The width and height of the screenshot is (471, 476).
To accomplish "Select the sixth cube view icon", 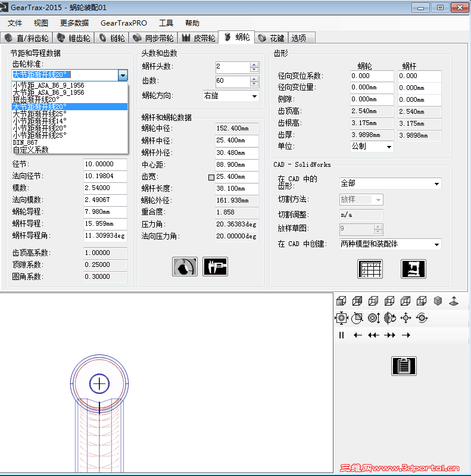I will (x=422, y=301).
